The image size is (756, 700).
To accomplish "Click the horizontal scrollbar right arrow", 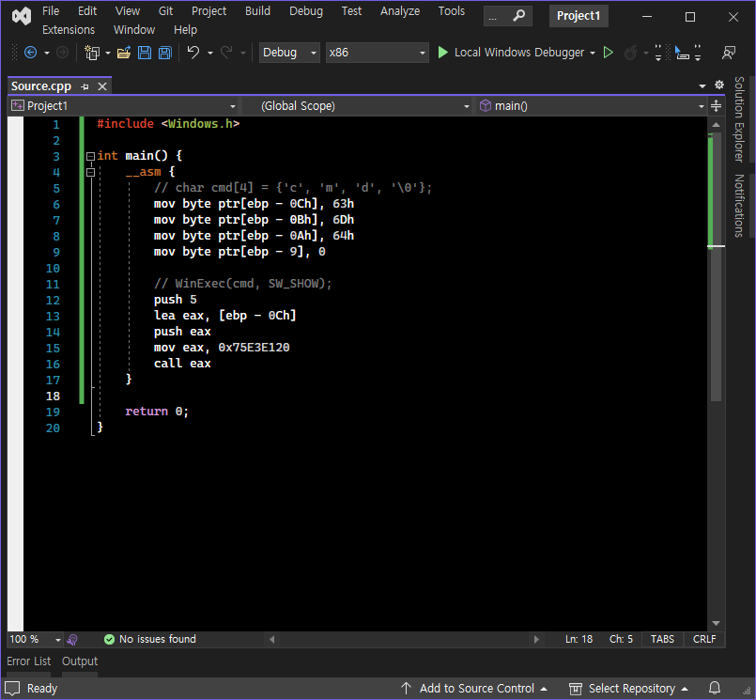I will pyautogui.click(x=535, y=639).
